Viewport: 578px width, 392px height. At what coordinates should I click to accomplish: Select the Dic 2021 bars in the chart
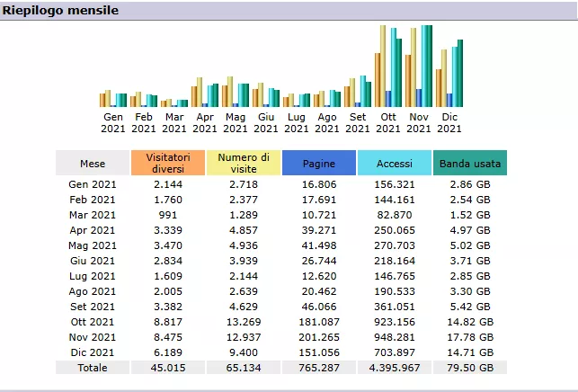pos(449,76)
